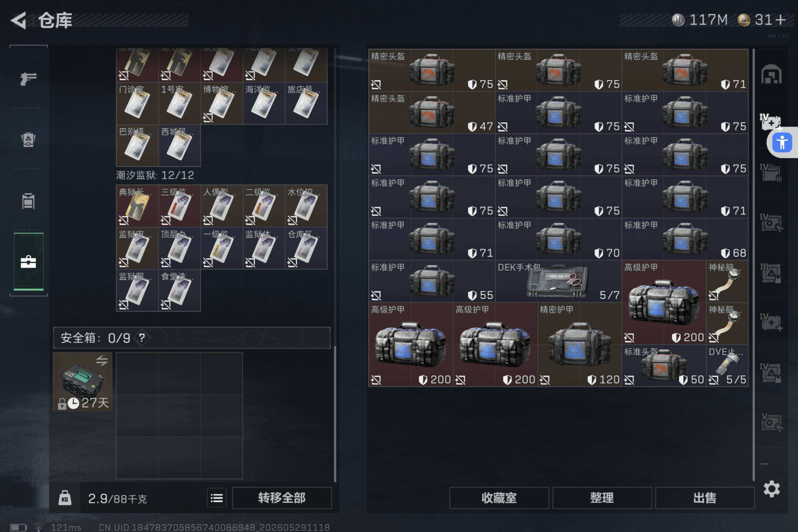Select the 海洋监 keycard

click(x=264, y=103)
